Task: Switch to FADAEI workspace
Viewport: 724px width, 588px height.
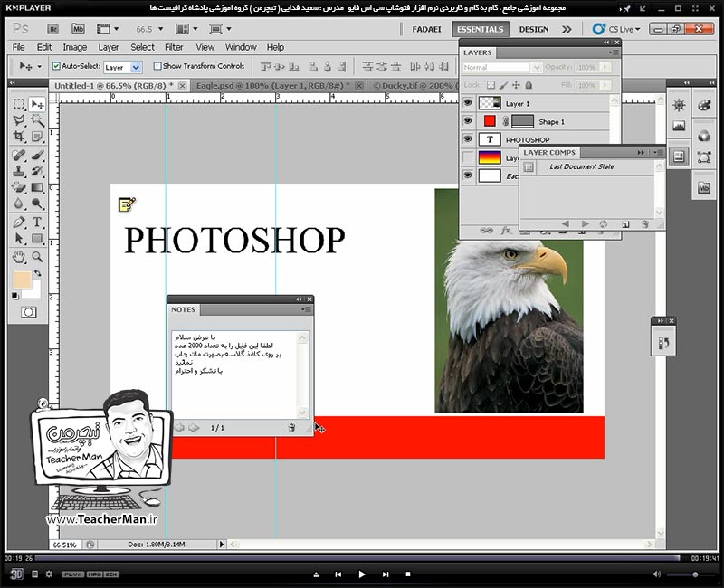Action: click(426, 29)
